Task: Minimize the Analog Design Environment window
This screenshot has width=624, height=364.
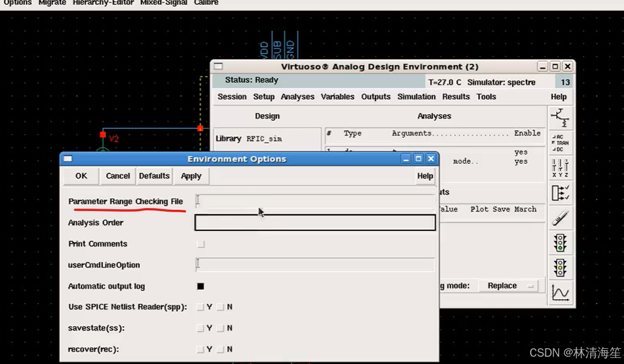Action: (x=542, y=67)
